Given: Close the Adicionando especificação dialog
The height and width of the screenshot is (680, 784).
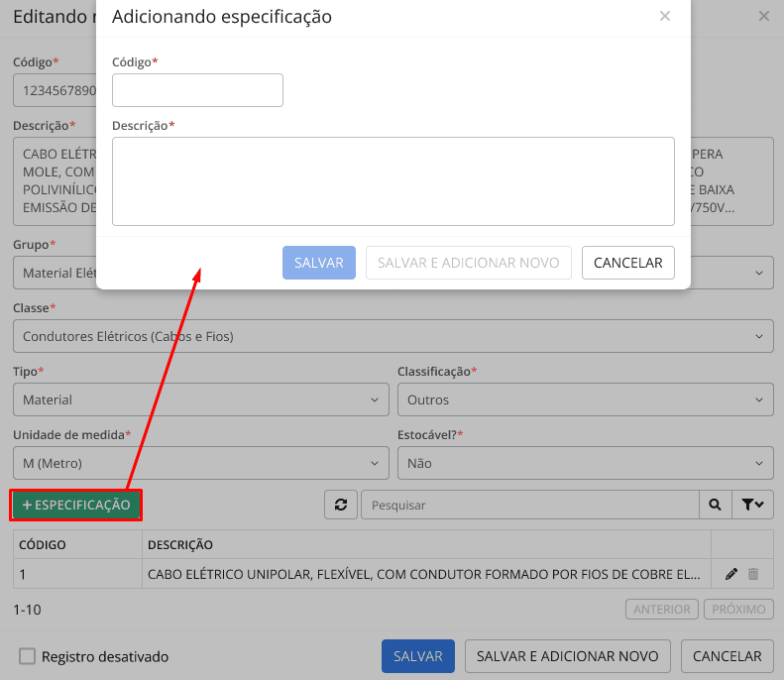Looking at the screenshot, I should [x=665, y=16].
